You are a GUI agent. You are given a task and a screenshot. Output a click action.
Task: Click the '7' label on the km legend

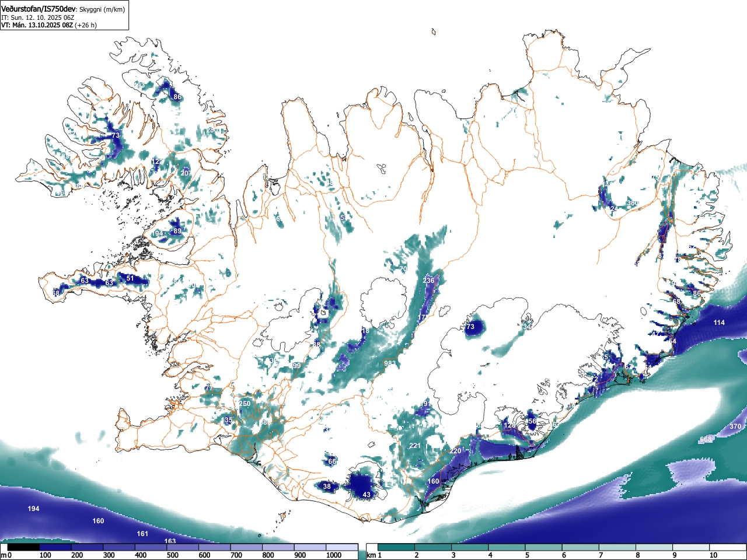pyautogui.click(x=601, y=555)
